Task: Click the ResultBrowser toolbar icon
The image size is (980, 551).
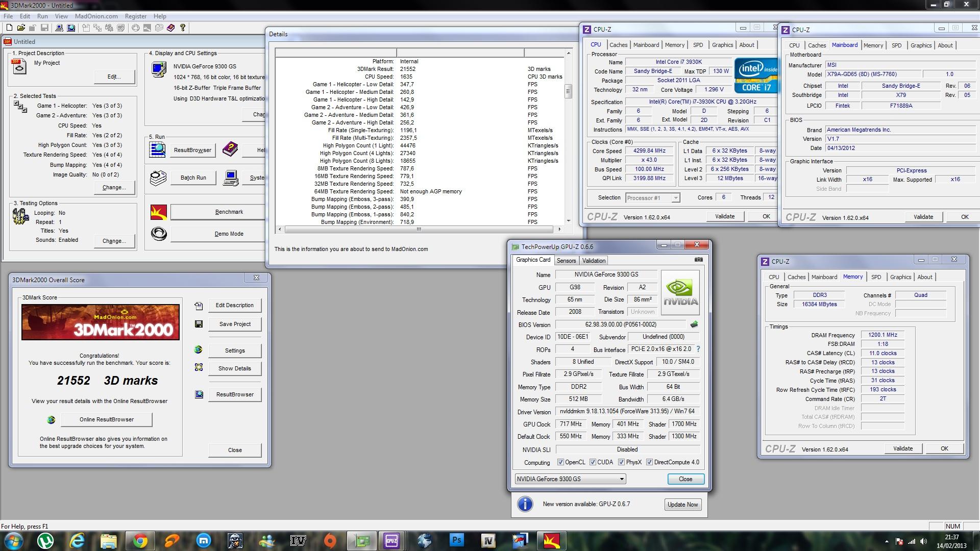Action: pos(71,28)
